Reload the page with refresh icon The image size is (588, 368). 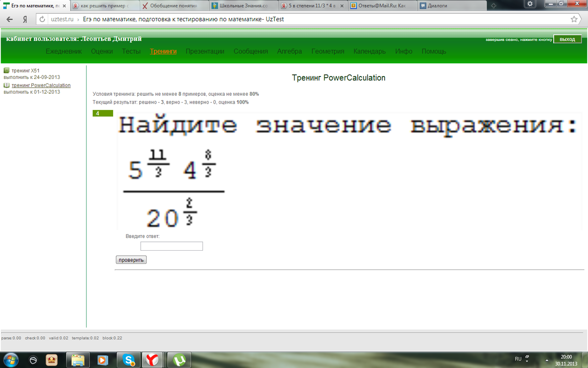coord(42,20)
